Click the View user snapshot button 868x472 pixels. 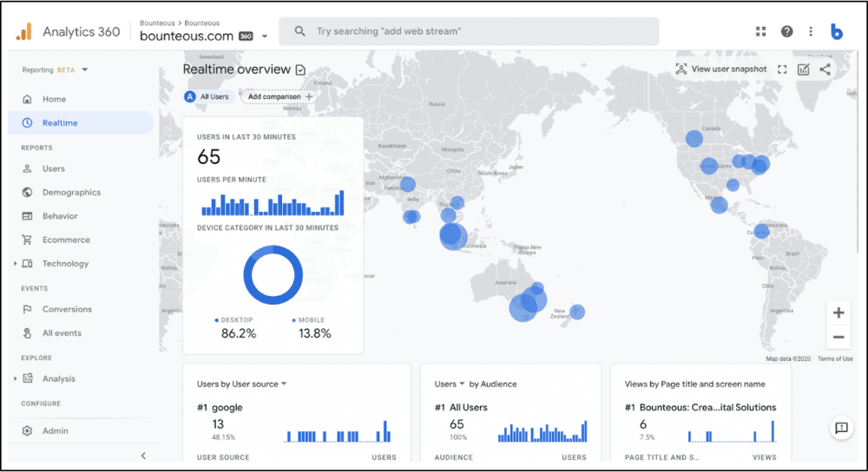pos(721,69)
